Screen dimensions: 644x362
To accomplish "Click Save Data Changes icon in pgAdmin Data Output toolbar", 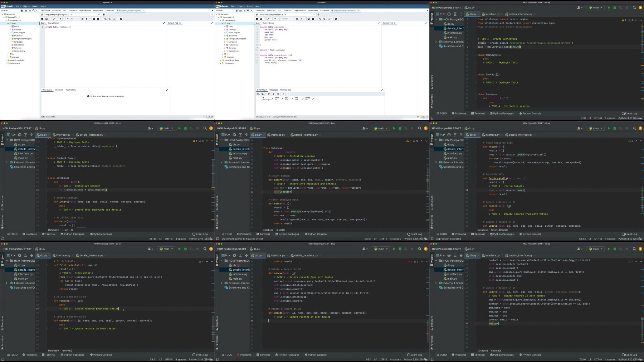I will pos(278,94).
